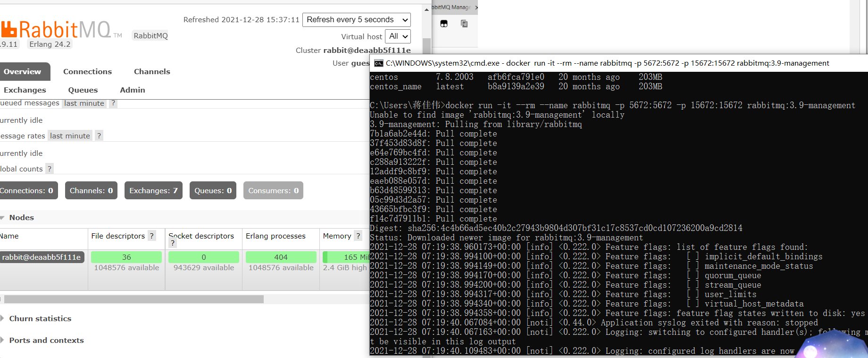
Task: Click the Channels: 0 count button
Action: 92,191
